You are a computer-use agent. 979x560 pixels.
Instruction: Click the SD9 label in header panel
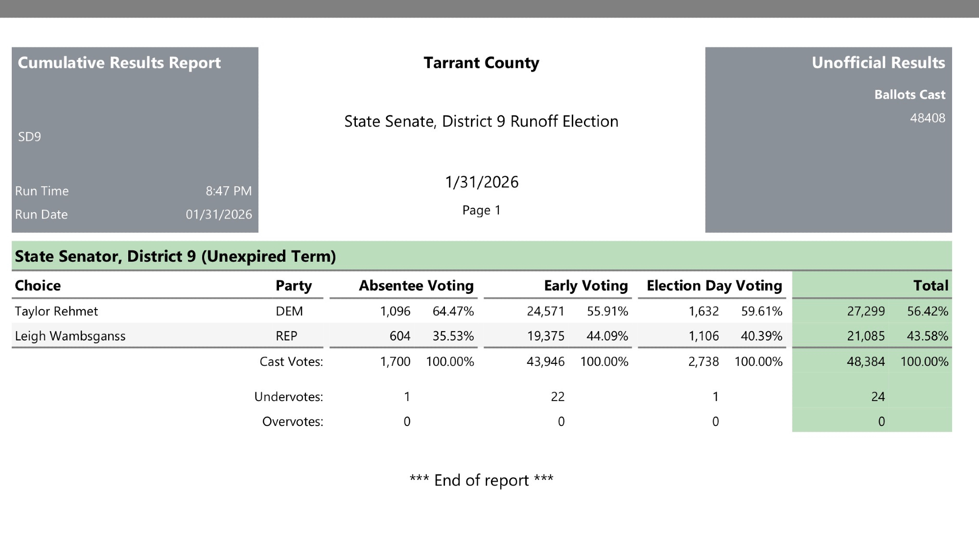coord(29,136)
